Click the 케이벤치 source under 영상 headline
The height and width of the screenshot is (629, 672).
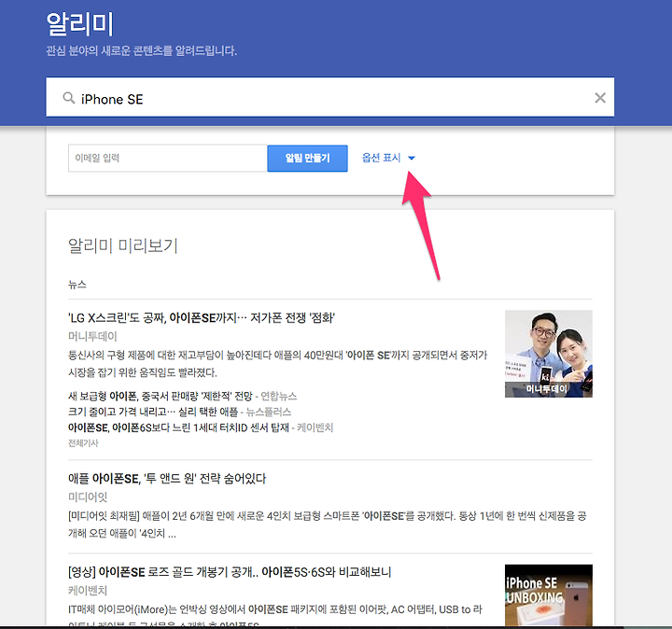tap(88, 591)
